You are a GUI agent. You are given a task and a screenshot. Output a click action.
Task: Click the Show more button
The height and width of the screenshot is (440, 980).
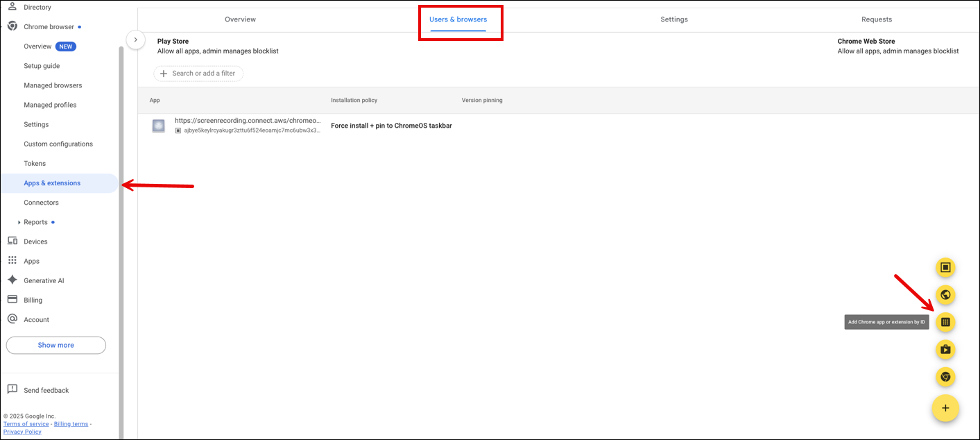(55, 344)
